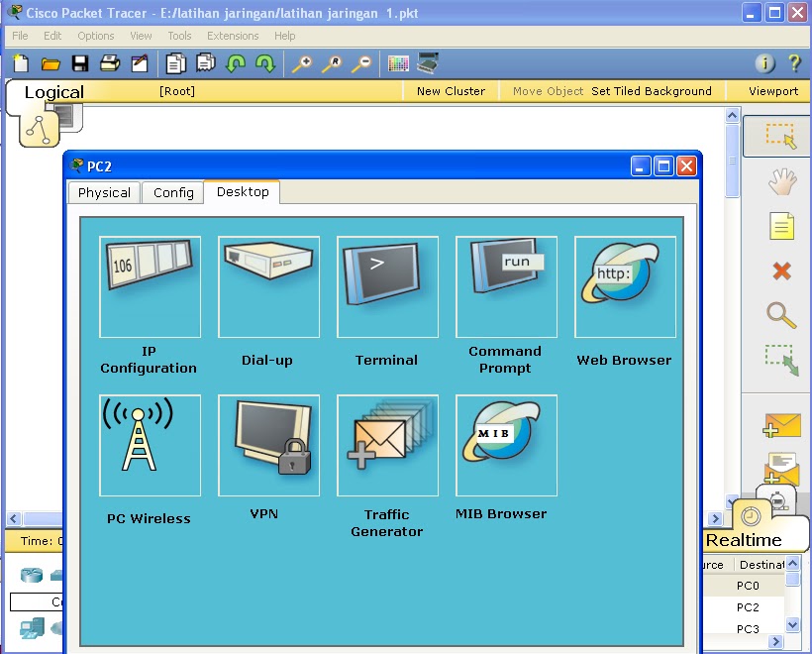Click the Zoom In magnifier icon
Viewport: 812px width, 654px height.
(x=302, y=63)
